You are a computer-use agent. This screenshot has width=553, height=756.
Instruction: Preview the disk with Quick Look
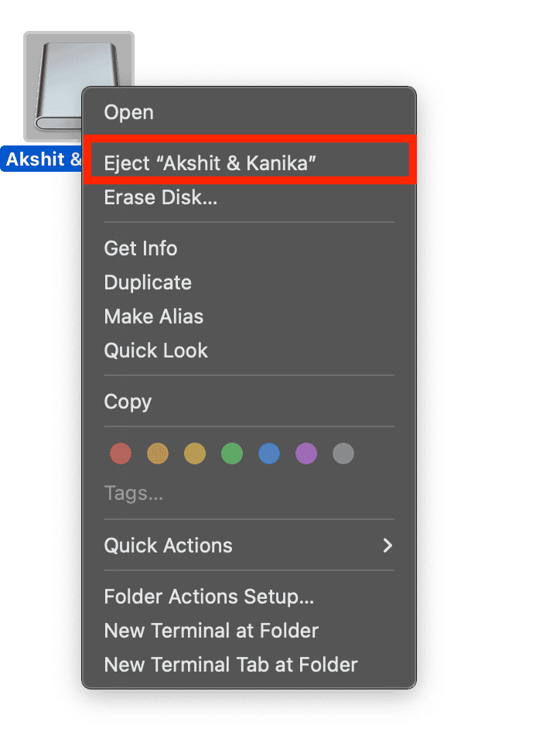pyautogui.click(x=156, y=351)
